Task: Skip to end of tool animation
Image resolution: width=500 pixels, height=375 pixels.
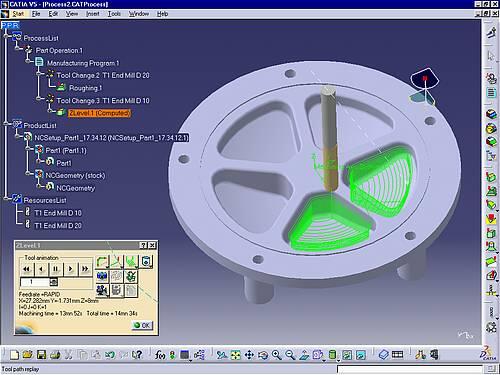Action: click(x=85, y=269)
